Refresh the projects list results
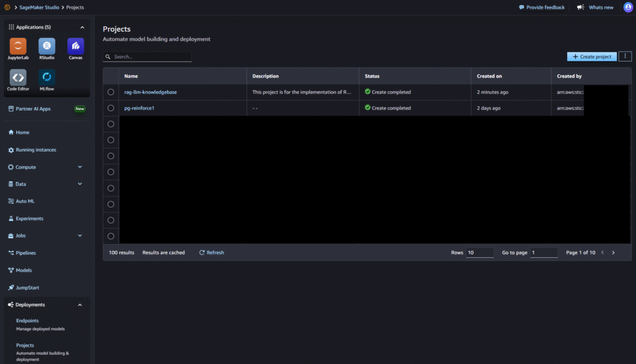Screen dimensions: 636x364 point(212,253)
